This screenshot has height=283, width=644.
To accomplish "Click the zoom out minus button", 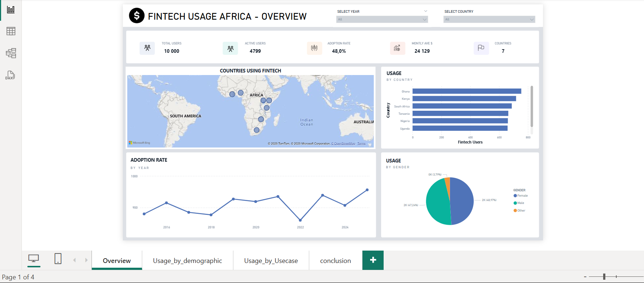I will point(585,277).
